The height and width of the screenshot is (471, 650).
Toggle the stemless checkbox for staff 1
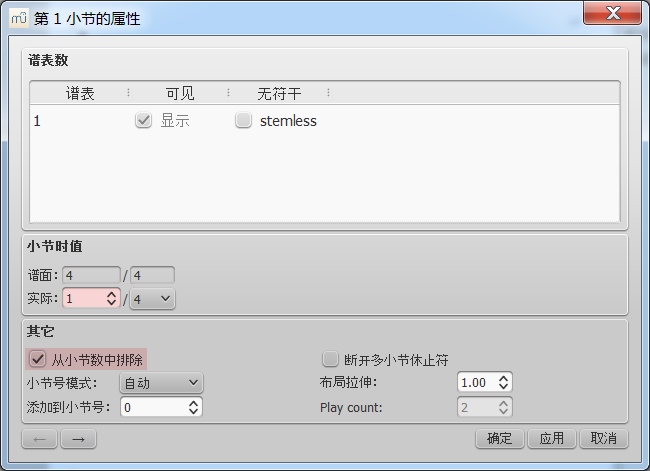coord(243,121)
